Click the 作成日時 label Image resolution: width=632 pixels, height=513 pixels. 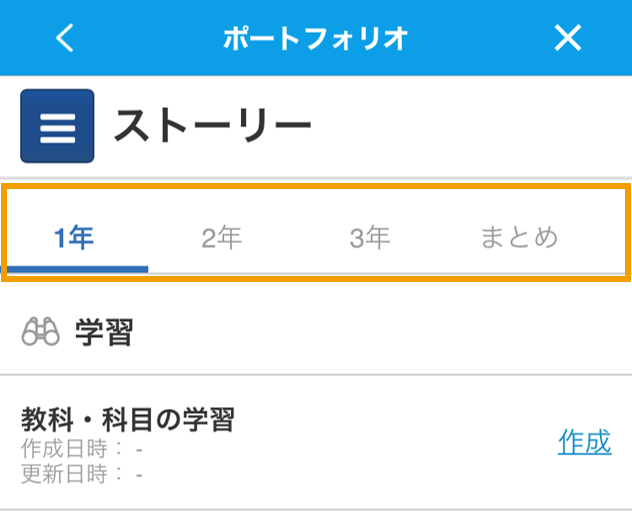64,448
